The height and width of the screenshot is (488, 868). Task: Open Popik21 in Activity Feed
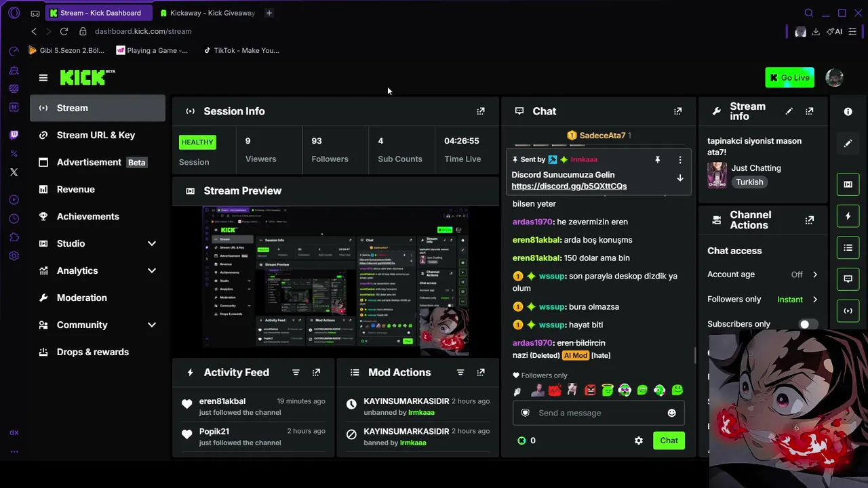pos(214,432)
